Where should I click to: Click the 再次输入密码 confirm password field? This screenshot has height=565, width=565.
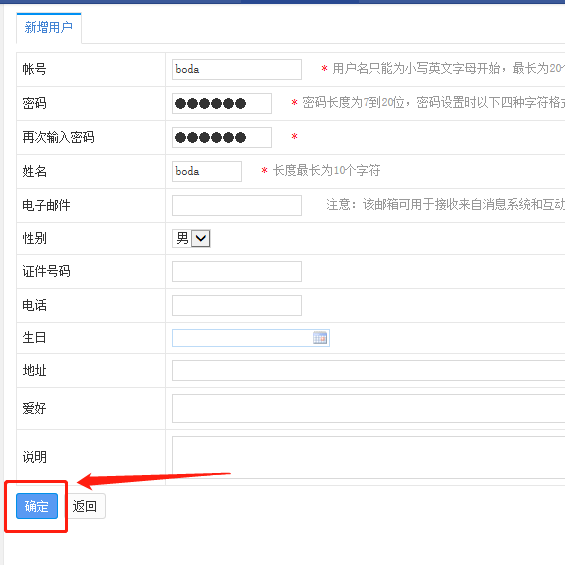222,137
